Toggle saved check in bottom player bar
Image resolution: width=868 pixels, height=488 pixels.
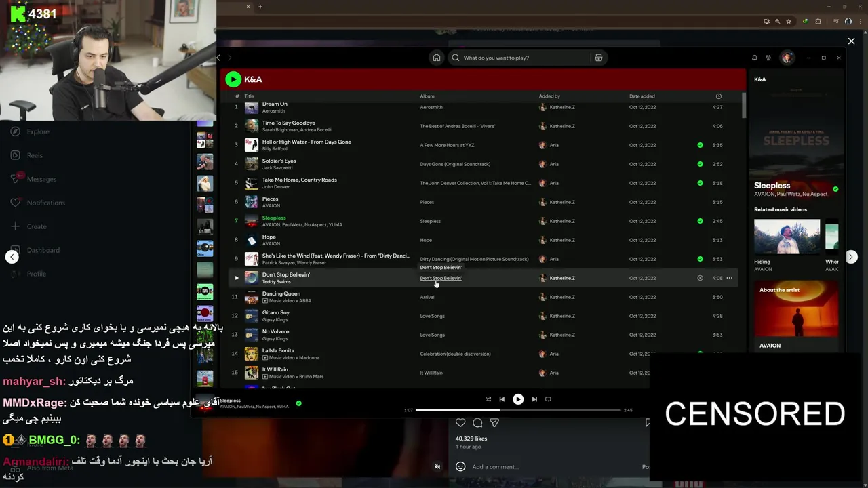pos(299,403)
